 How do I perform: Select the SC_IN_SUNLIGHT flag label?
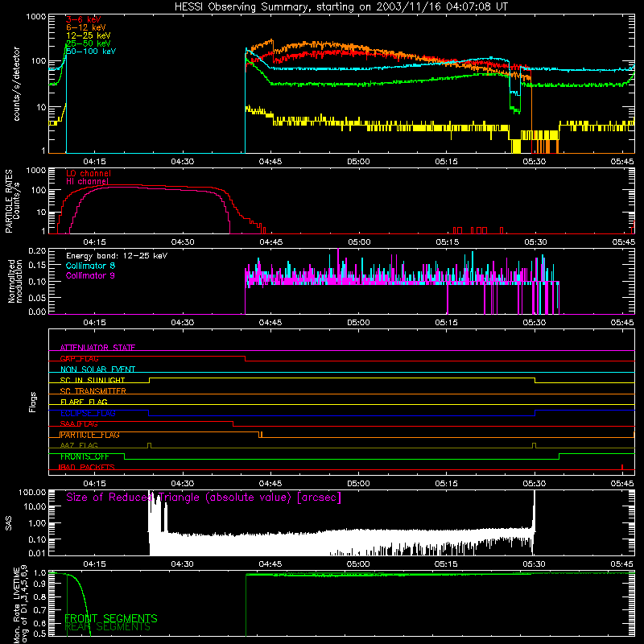tap(93, 380)
